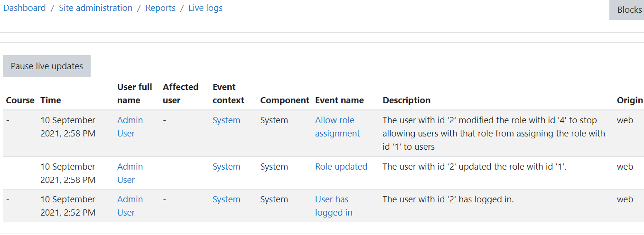Open Admin User in Allow role assignment row

point(130,127)
